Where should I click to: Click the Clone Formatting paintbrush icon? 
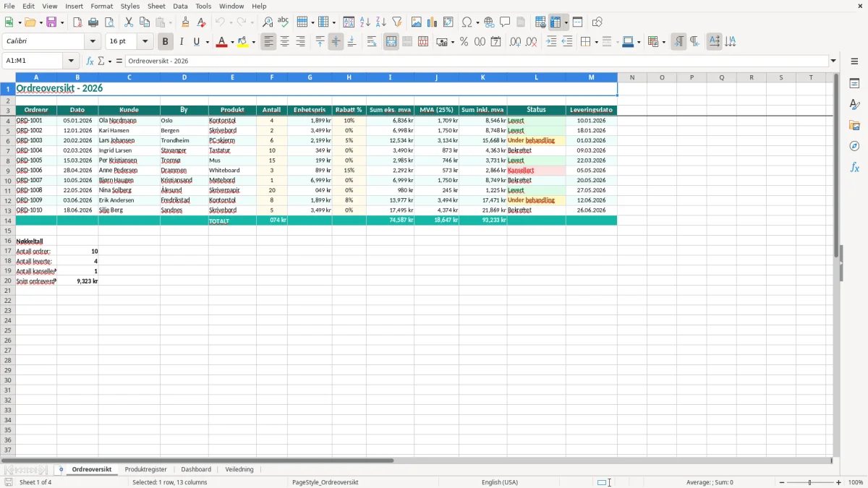point(186,22)
